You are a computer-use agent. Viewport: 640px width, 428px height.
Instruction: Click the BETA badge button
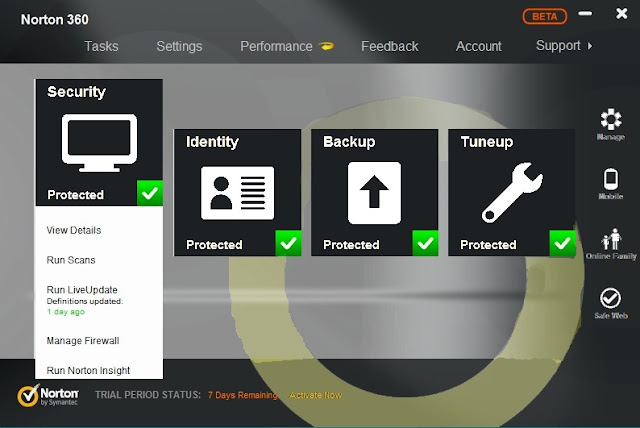(x=544, y=16)
